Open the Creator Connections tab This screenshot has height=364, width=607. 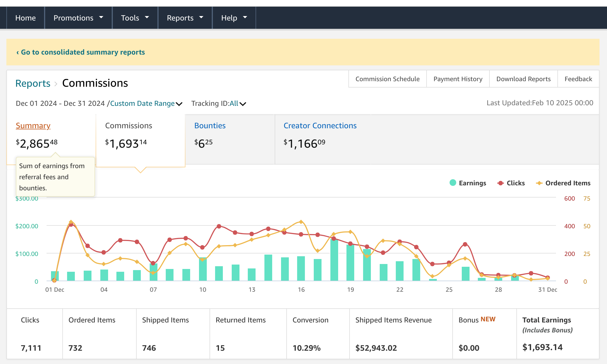click(320, 125)
